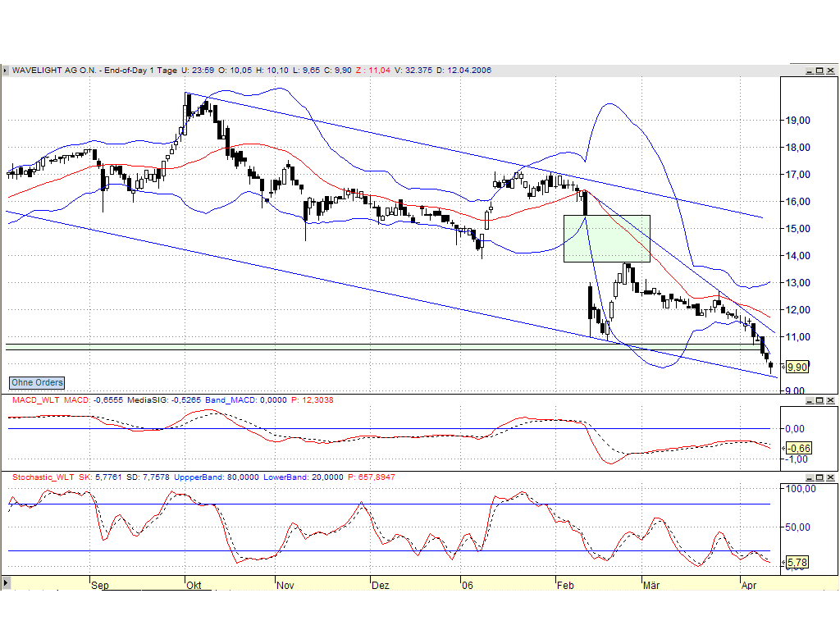Select the MACD value tag -0,66
This screenshot has width=840, height=630.
797,448
